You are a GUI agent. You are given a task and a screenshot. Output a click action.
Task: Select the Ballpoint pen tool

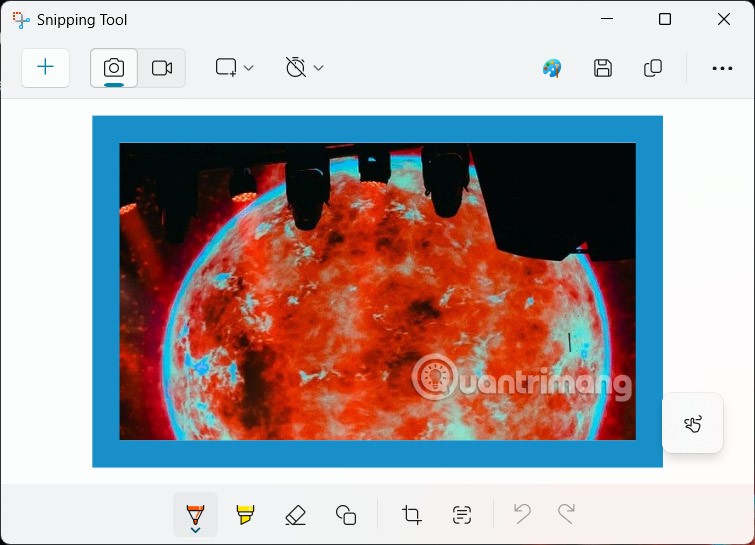click(x=195, y=513)
